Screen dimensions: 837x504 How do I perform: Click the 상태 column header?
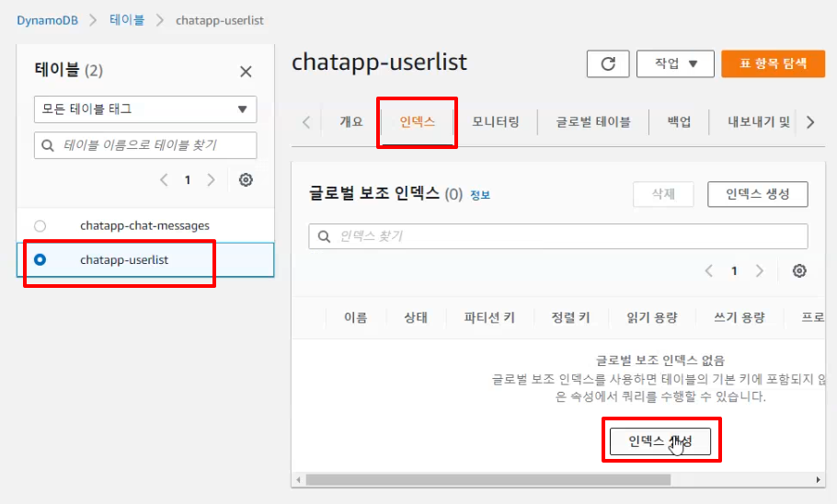(x=416, y=317)
